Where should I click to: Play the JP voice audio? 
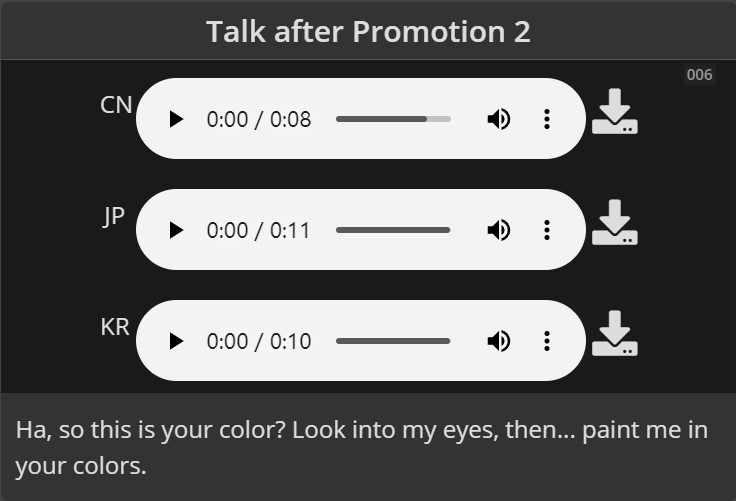(x=176, y=230)
